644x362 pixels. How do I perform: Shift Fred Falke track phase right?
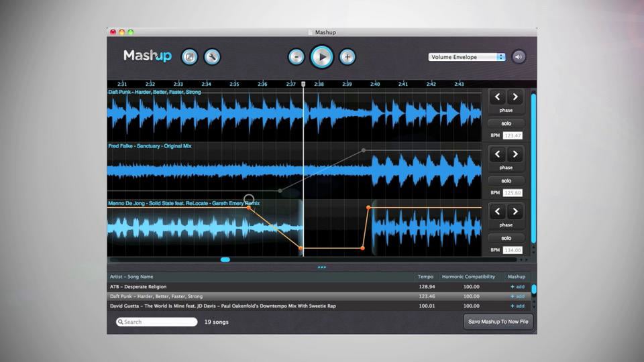click(x=515, y=154)
